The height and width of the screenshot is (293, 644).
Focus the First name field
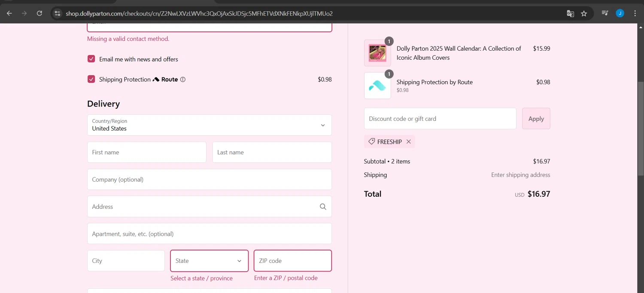(x=147, y=152)
